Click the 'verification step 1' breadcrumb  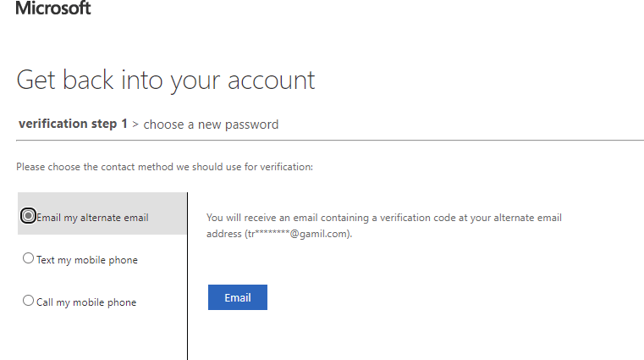(73, 124)
